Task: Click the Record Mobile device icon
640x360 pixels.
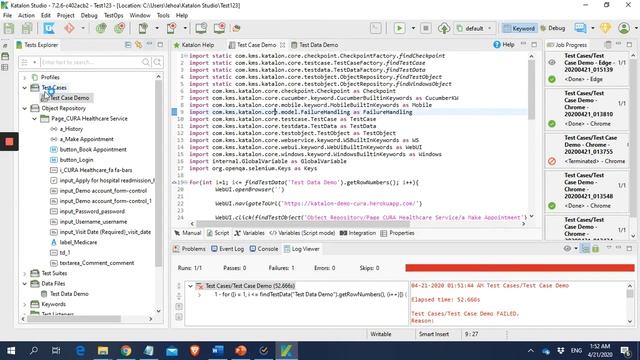Action: pos(171,28)
